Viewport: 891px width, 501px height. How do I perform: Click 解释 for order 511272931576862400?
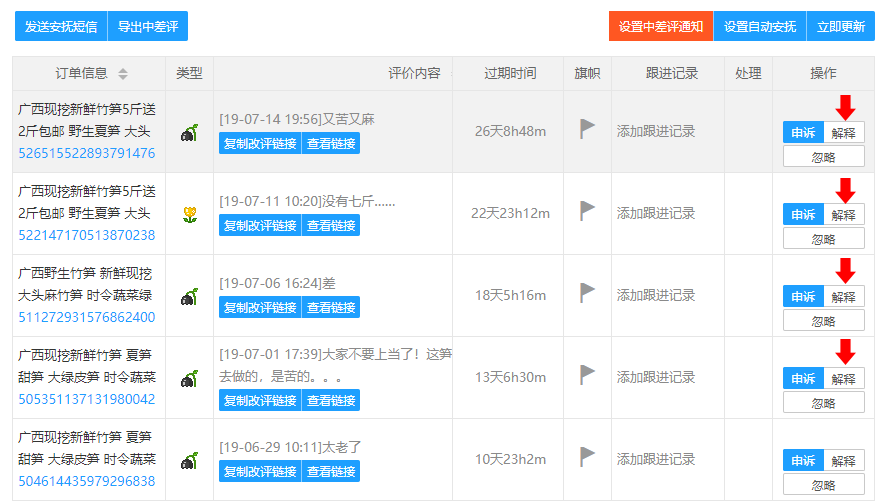point(844,296)
